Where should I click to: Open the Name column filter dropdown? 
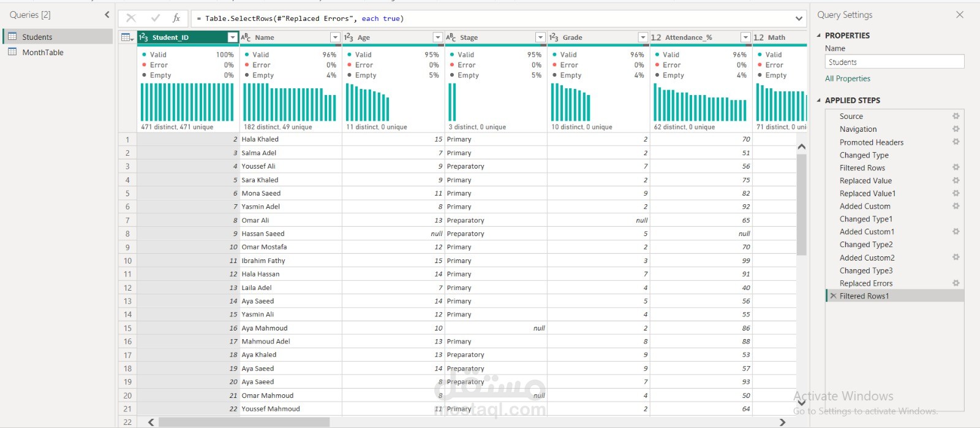click(x=335, y=37)
